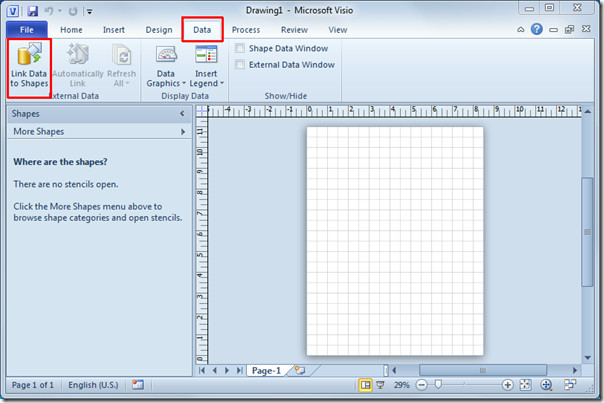The height and width of the screenshot is (403, 604).
Task: Switch to the Insert tab
Action: tap(114, 30)
